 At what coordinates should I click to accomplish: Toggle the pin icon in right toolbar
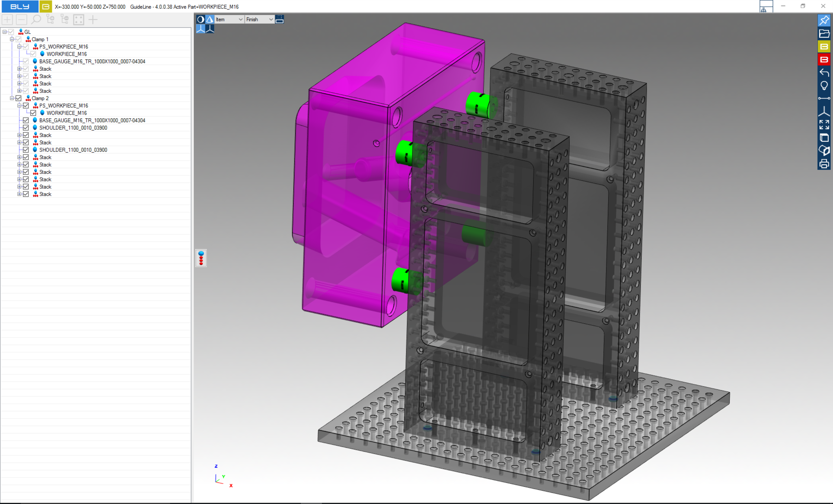click(824, 20)
